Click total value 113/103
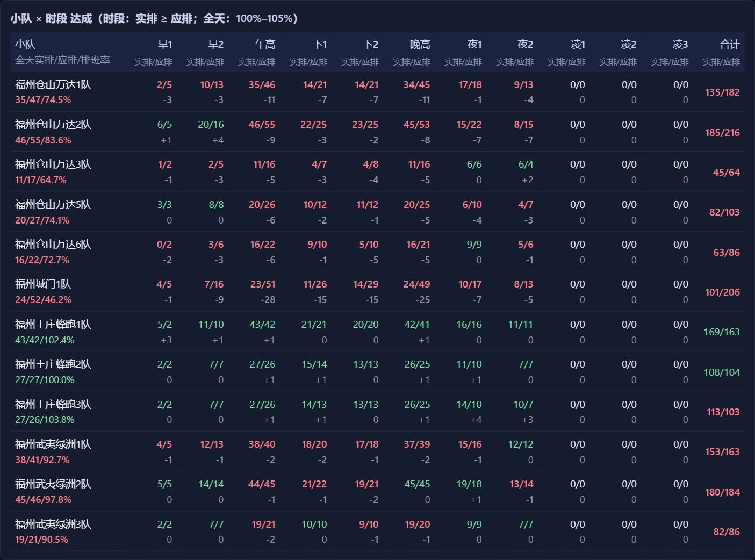755x560 pixels. pos(723,412)
